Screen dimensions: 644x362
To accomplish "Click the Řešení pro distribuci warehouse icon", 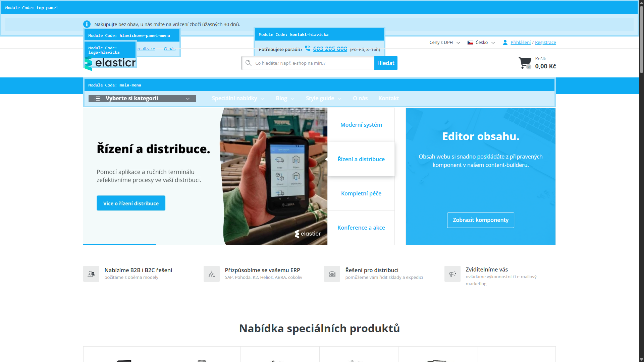I will point(332,274).
